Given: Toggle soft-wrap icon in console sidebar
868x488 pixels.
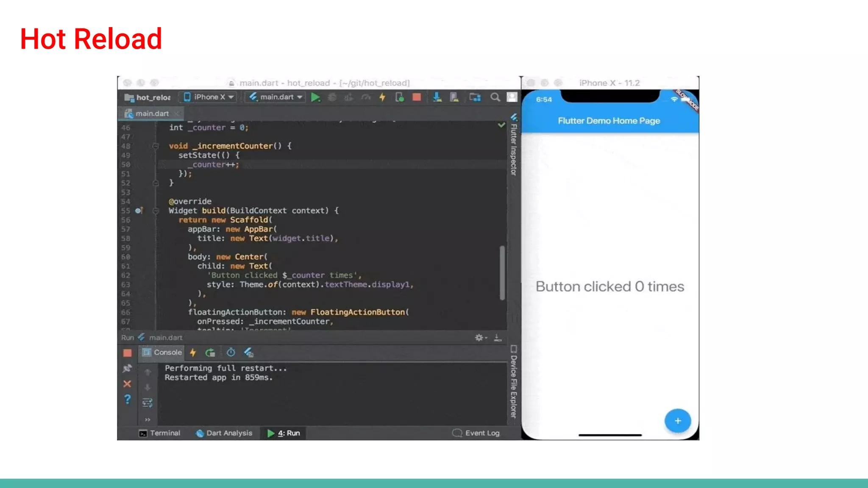Looking at the screenshot, I should (147, 402).
